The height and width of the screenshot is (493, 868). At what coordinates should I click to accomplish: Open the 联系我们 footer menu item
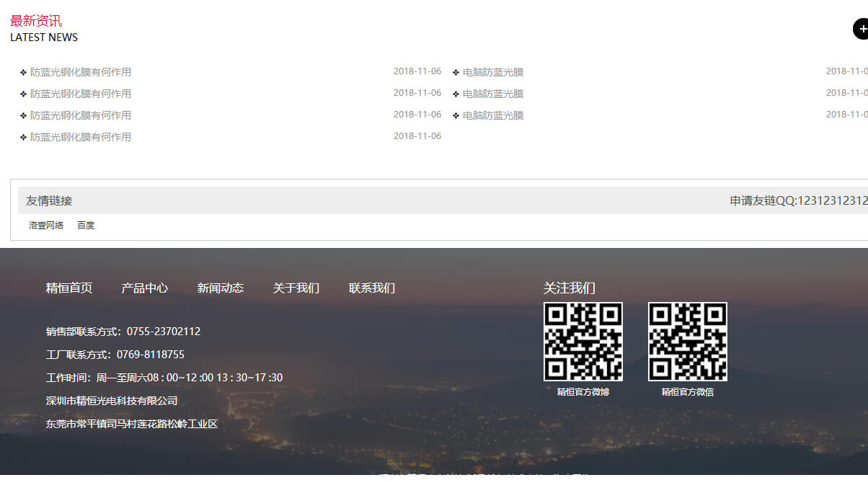click(x=372, y=288)
